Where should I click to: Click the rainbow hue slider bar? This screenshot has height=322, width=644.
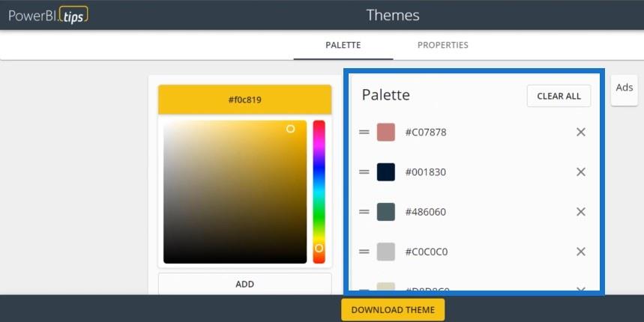(319, 192)
